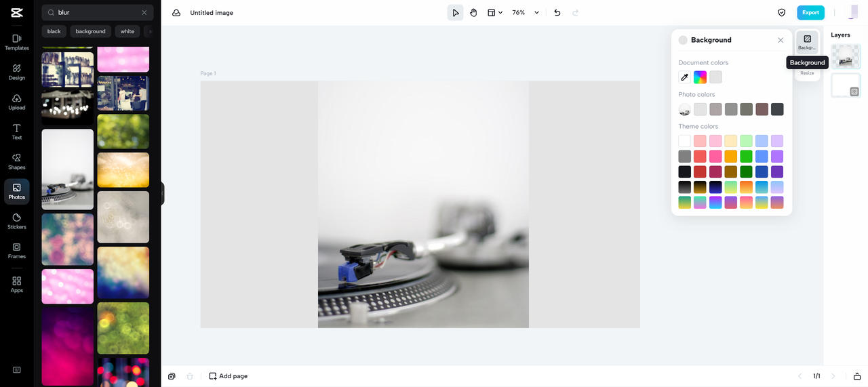The width and height of the screenshot is (868, 387).
Task: Select the background search suggestion chip
Action: (91, 31)
